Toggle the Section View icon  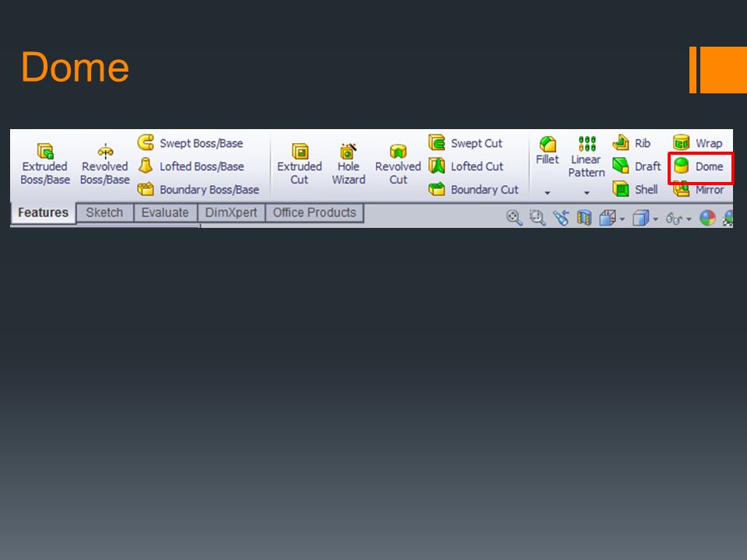click(x=584, y=218)
